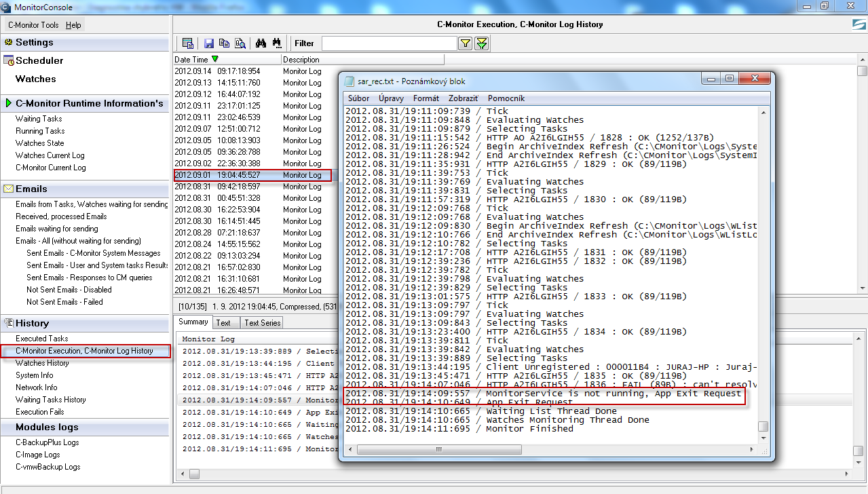Switch to the Summary tab
This screenshot has width=868, height=494.
[193, 322]
